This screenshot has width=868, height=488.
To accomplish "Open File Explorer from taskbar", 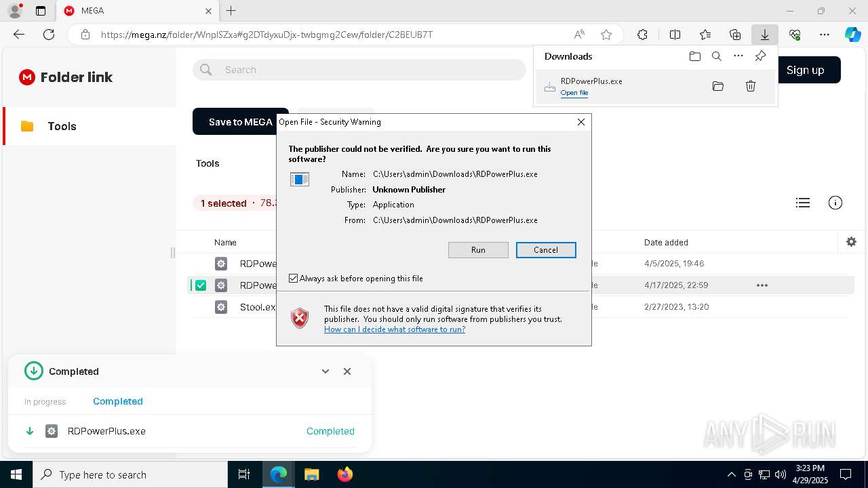I will click(x=311, y=474).
